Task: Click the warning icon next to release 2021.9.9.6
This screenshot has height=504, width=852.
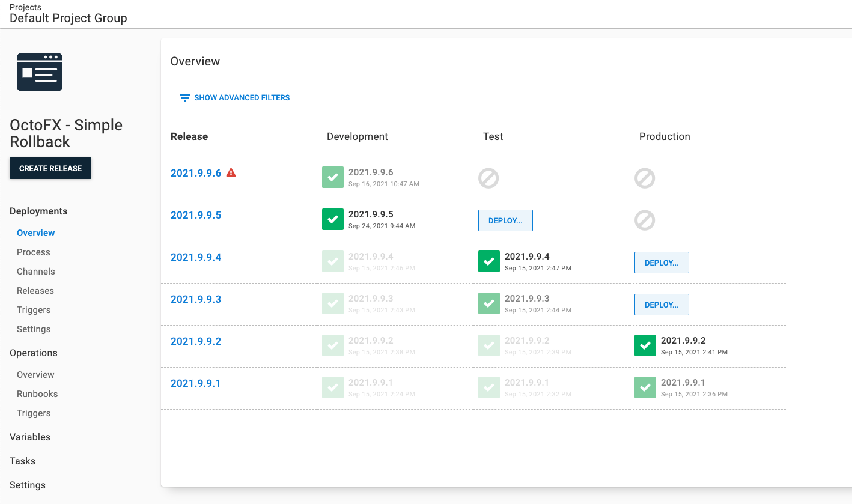Action: pos(231,172)
